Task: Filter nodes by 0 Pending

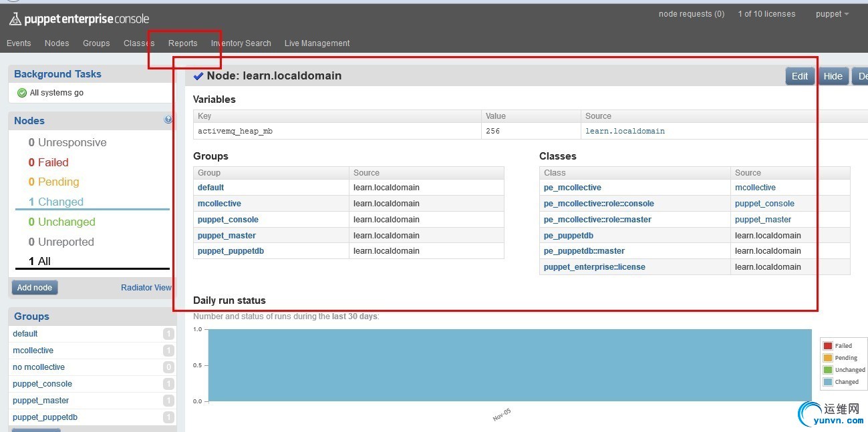Action: (53, 182)
